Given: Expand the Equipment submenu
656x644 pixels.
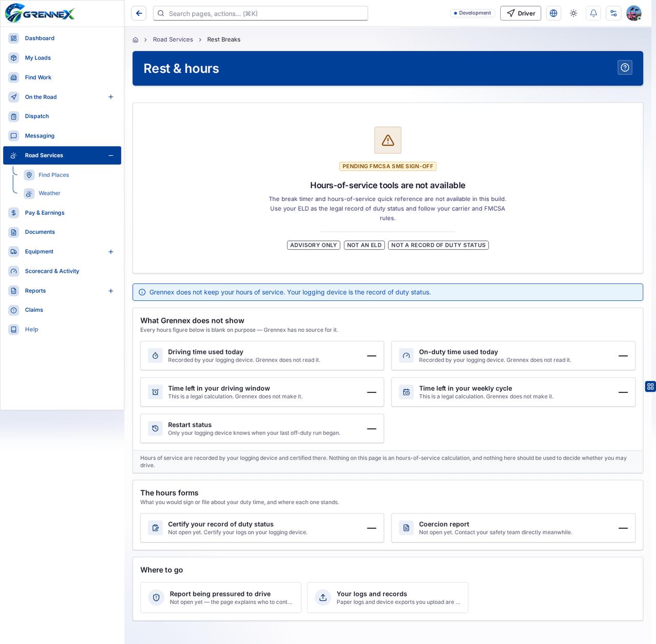Looking at the screenshot, I should tap(111, 252).
